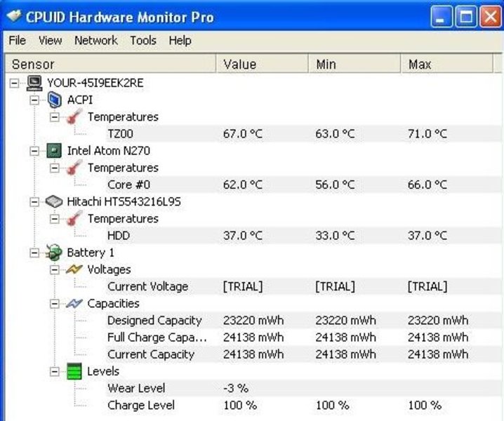Collapse the Voltages group
Image resolution: width=504 pixels, height=421 pixels.
[55, 269]
